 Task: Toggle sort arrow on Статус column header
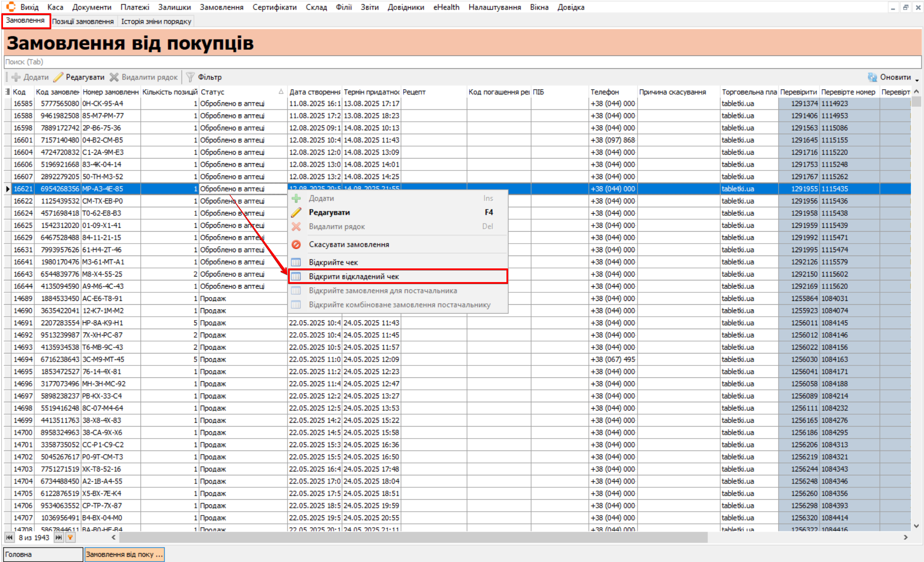pyautogui.click(x=281, y=92)
